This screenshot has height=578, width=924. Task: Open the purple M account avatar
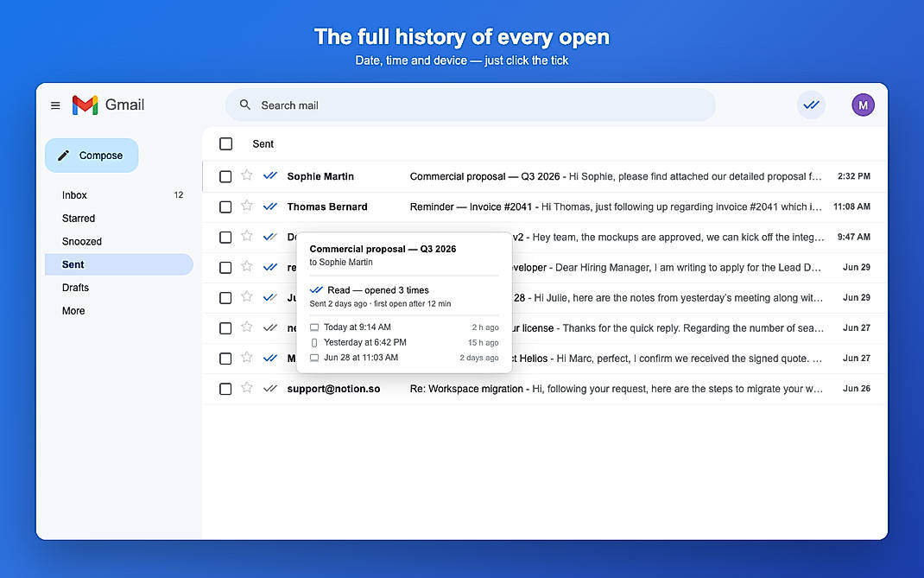click(x=863, y=105)
